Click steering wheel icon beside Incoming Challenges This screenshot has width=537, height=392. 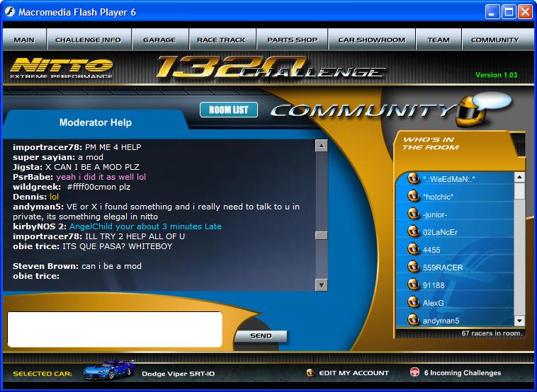[x=414, y=371]
